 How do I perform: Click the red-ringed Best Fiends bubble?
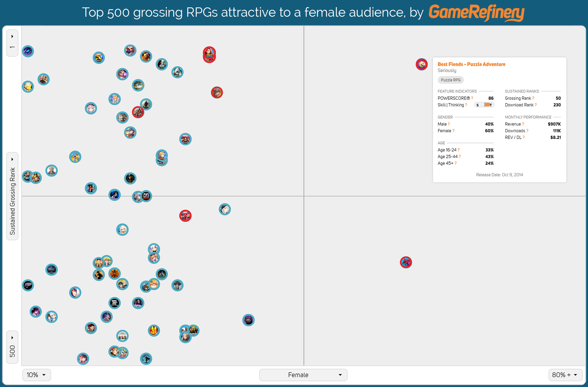coord(422,64)
